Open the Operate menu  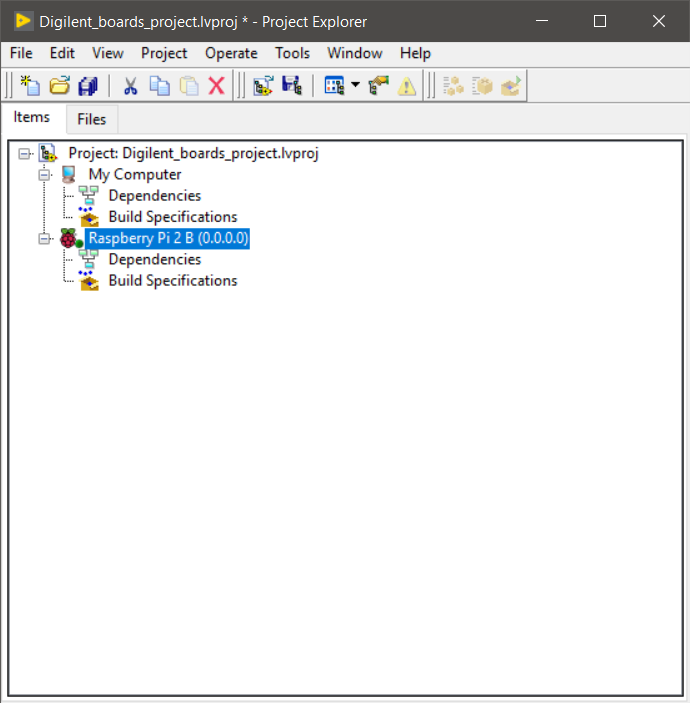(231, 53)
